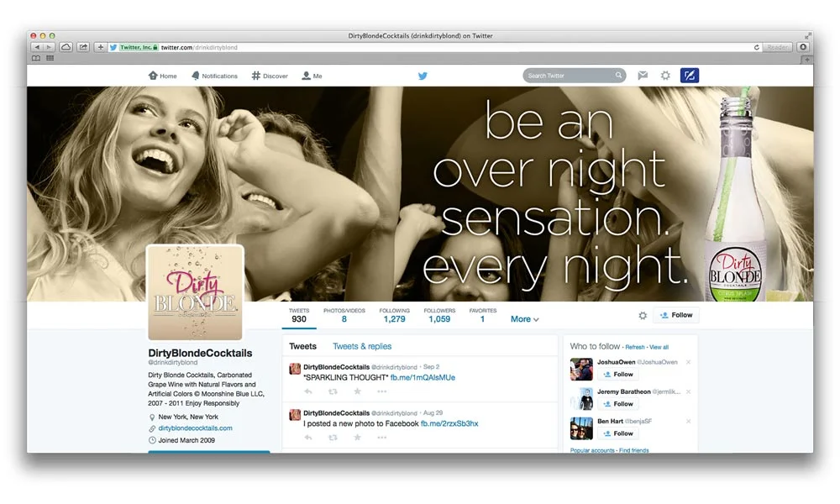The height and width of the screenshot is (504, 840).
Task: Reply to the Facebook photo tweet
Action: [x=308, y=438]
